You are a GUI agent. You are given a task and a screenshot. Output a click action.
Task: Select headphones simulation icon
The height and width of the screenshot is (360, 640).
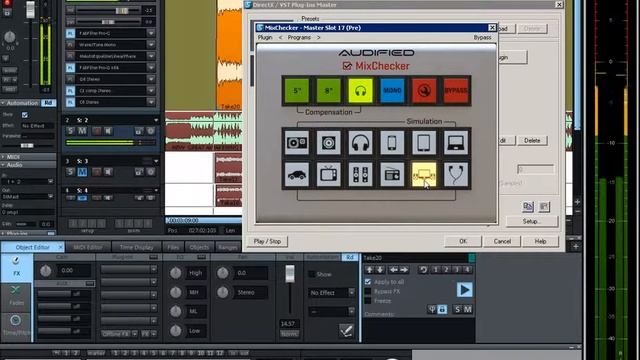click(x=360, y=142)
